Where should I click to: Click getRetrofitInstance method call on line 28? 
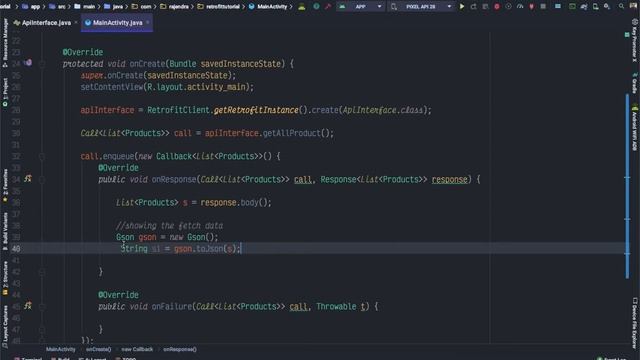pyautogui.click(x=256, y=110)
